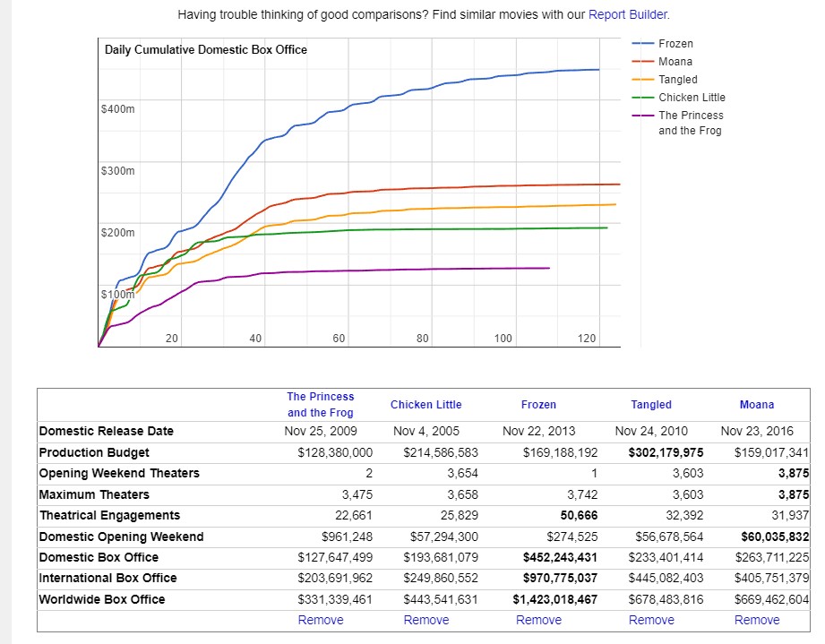Click the Domestic Box Office row label

click(x=99, y=557)
